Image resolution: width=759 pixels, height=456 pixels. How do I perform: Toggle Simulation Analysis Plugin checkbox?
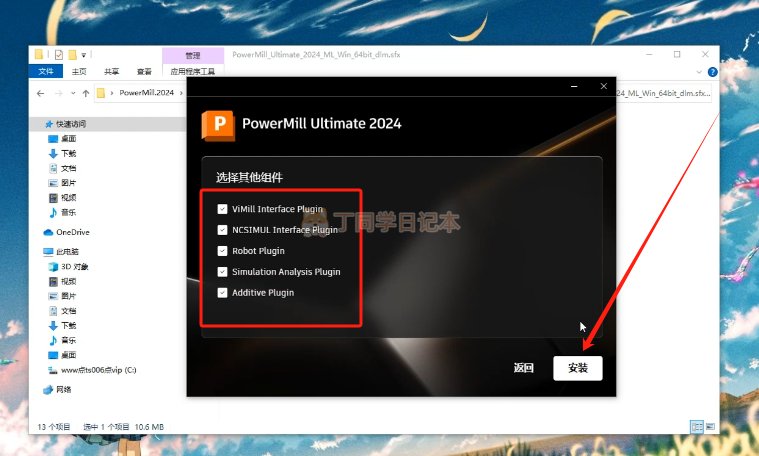(x=222, y=272)
